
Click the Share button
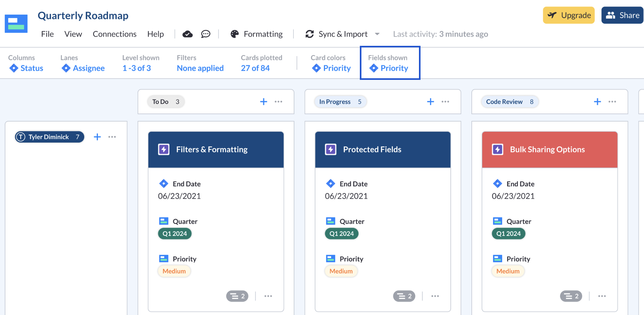622,15
